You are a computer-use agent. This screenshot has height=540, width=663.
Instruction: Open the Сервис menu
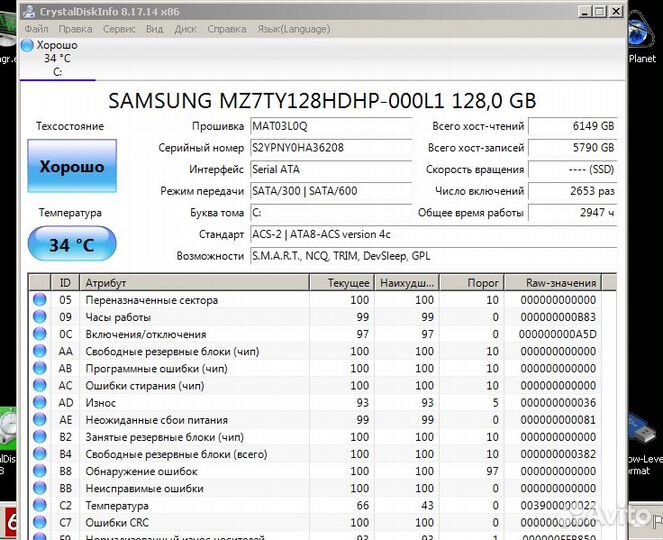tap(119, 29)
